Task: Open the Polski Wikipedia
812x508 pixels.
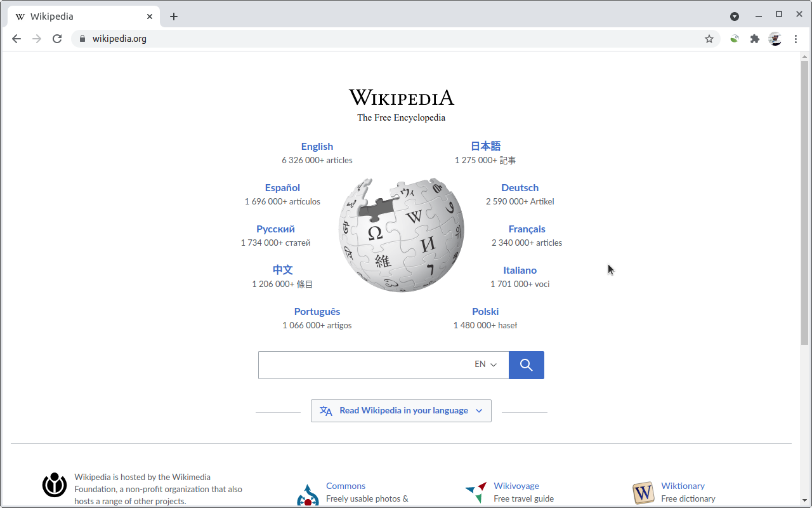Action: coord(485,312)
